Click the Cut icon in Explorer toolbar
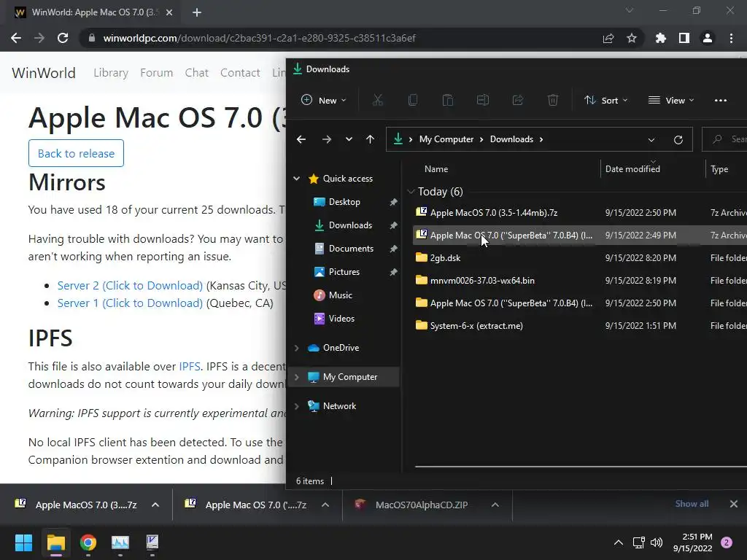747x560 pixels. point(377,100)
